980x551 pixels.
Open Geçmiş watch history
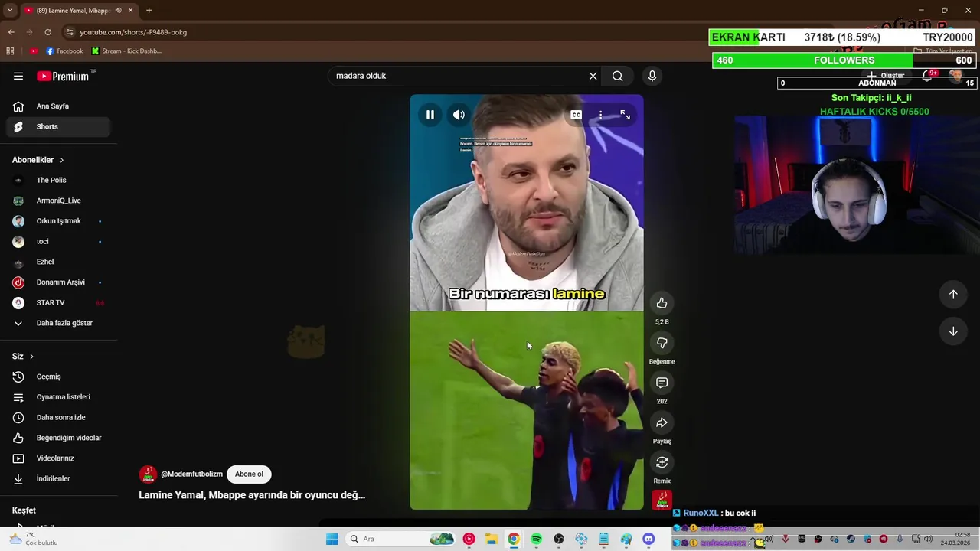(58, 377)
